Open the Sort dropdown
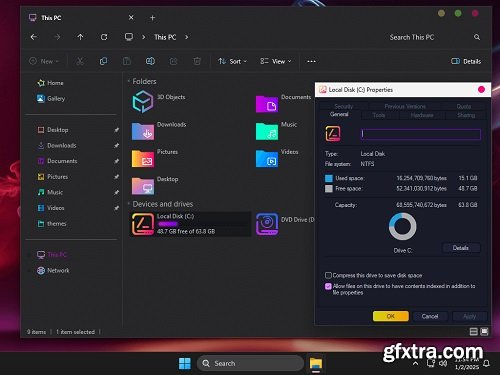The width and height of the screenshot is (500, 375). (x=232, y=61)
